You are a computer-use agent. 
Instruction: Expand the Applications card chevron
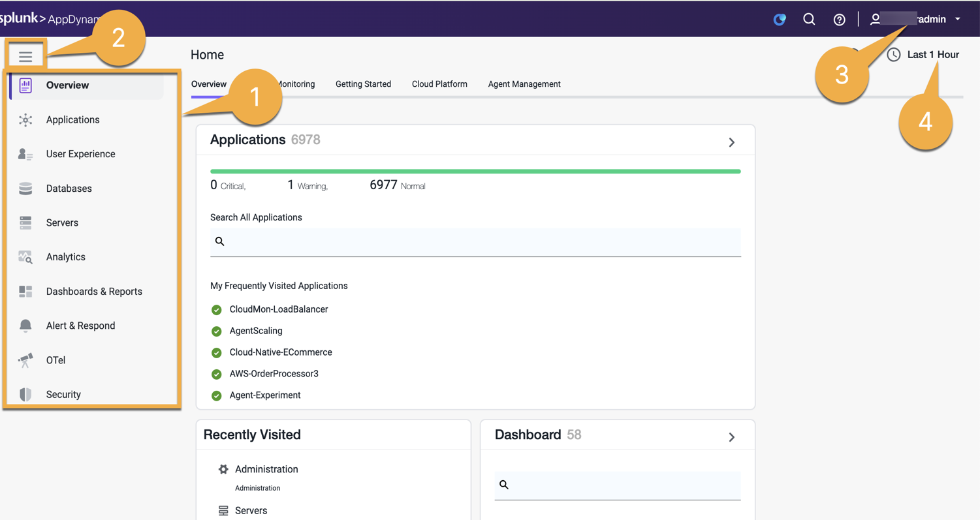pos(732,142)
